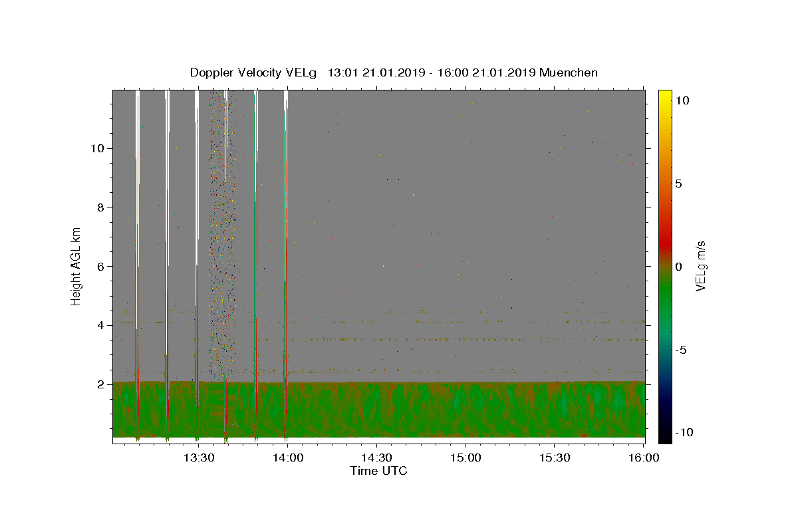Click the '14:30' time tick label
This screenshot has height=532, width=798.
coord(376,458)
